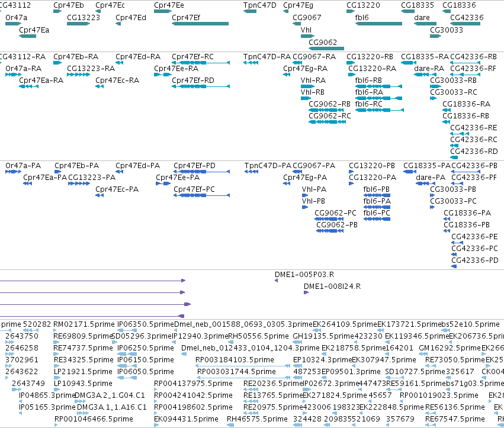Select protein Cpr47Ea-PA
The image size is (504, 428).
(28, 184)
